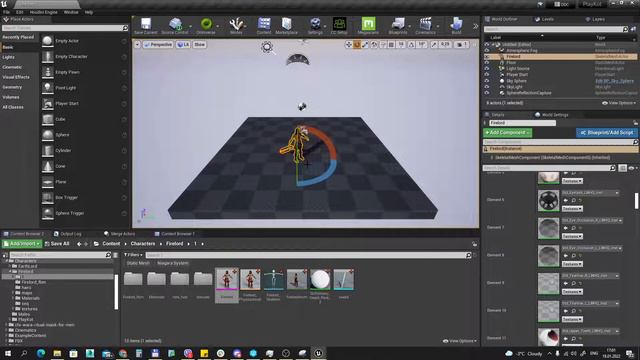Open the File menu
Viewport: 640px width, 360px height.
(7, 12)
